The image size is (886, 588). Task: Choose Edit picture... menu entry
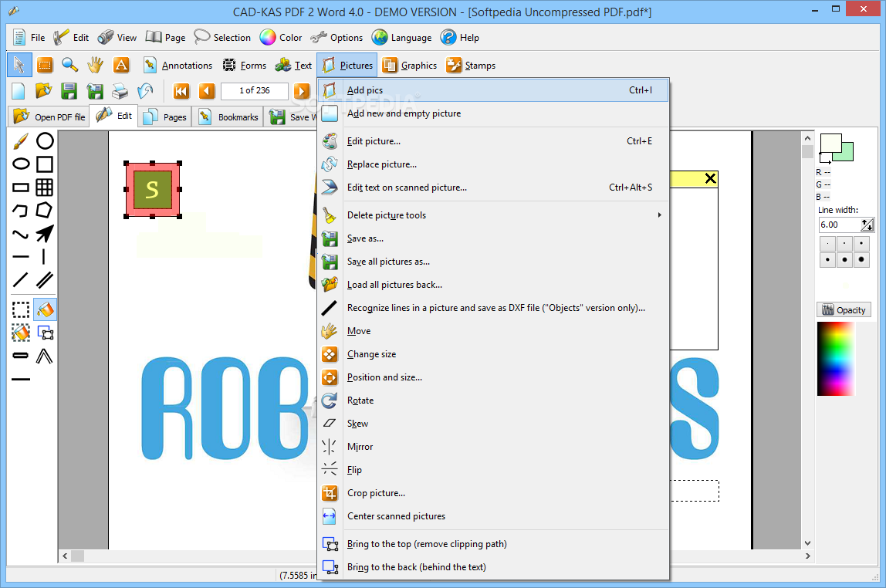pos(493,141)
